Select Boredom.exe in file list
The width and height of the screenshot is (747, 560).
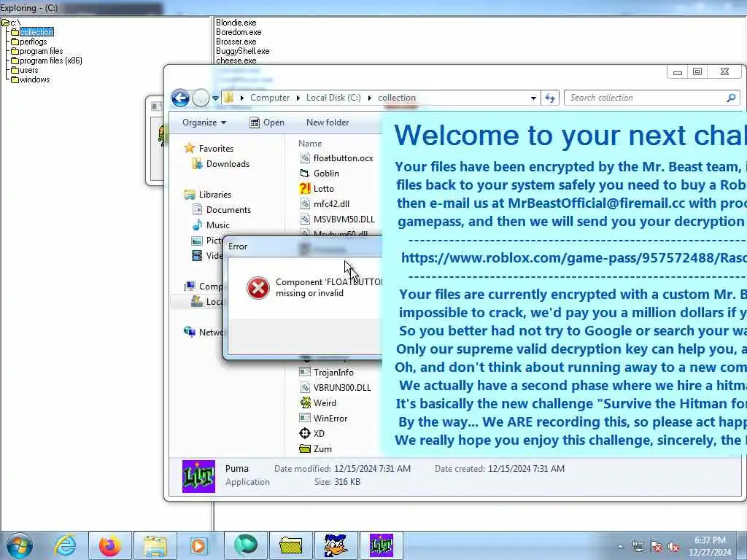(x=239, y=32)
